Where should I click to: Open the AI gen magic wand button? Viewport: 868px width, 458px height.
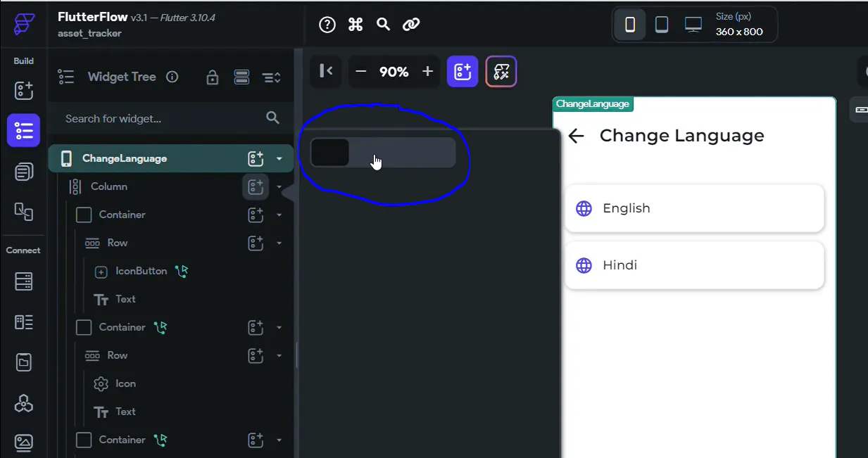click(x=501, y=71)
